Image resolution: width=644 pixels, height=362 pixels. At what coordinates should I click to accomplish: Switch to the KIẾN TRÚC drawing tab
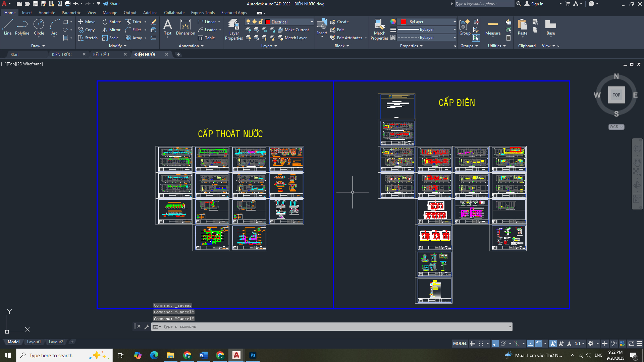point(62,54)
